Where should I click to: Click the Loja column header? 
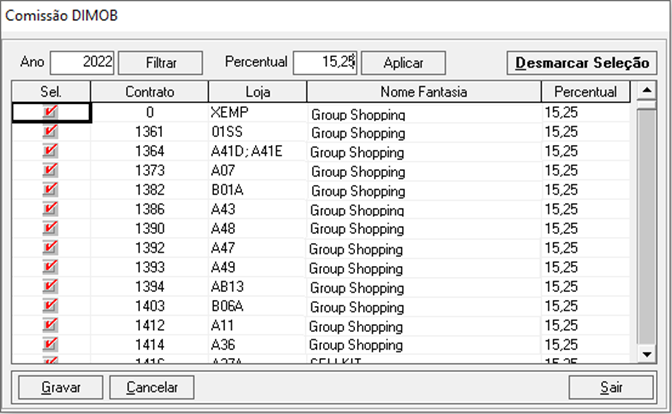pos(258,92)
